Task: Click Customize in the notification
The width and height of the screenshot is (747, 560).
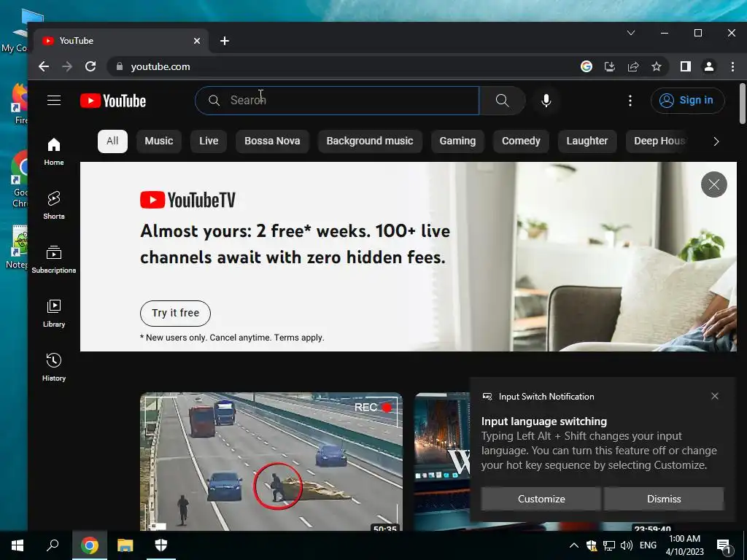Action: [541, 499]
